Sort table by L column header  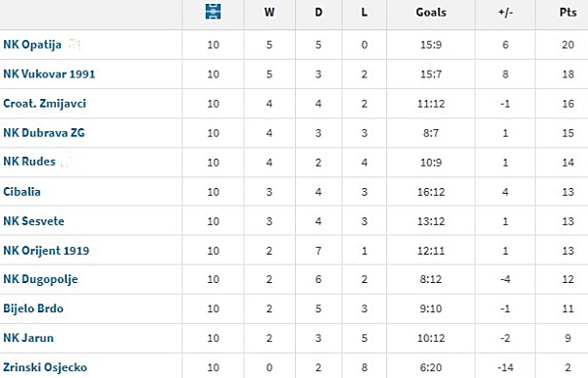click(x=365, y=13)
